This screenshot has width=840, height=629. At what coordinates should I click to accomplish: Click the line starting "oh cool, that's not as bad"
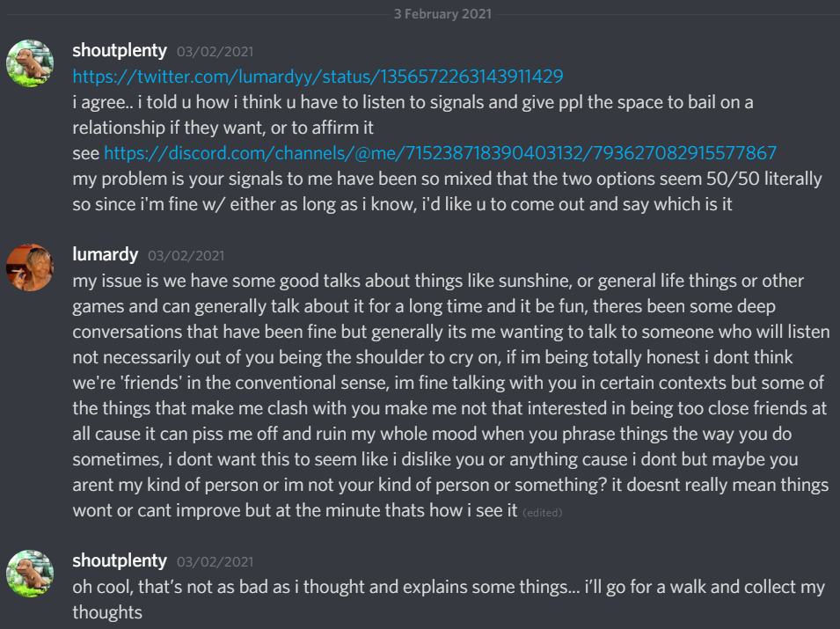[x=448, y=587]
